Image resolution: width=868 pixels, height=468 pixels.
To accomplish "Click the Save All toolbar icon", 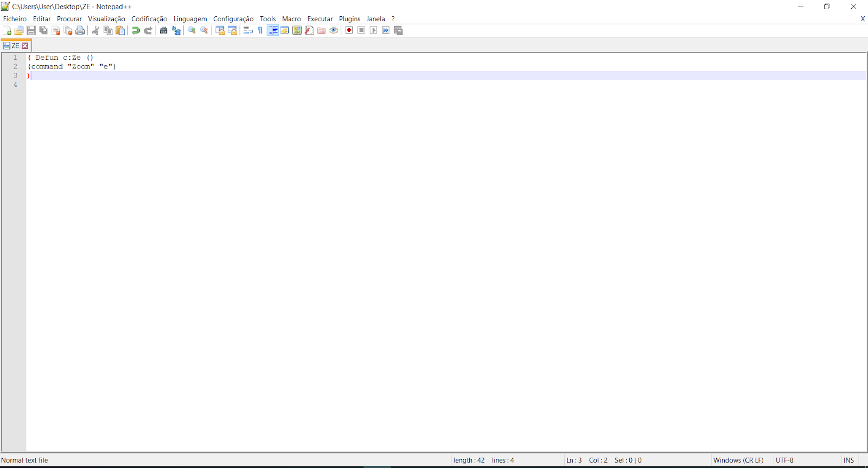I will point(43,30).
